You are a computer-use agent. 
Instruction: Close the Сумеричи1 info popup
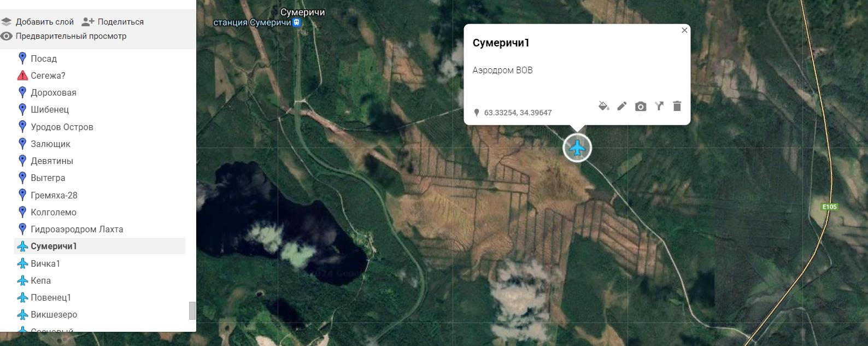[684, 30]
